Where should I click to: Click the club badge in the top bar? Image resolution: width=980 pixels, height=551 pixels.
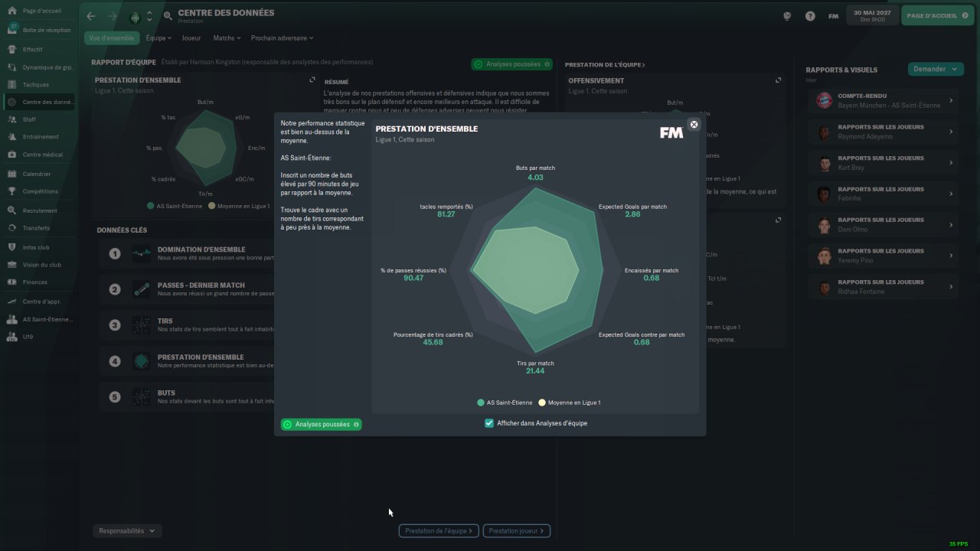[x=136, y=16]
